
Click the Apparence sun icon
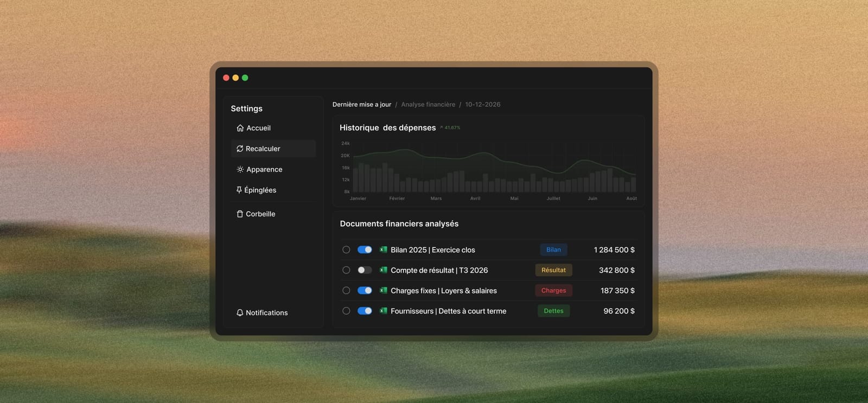[240, 169]
